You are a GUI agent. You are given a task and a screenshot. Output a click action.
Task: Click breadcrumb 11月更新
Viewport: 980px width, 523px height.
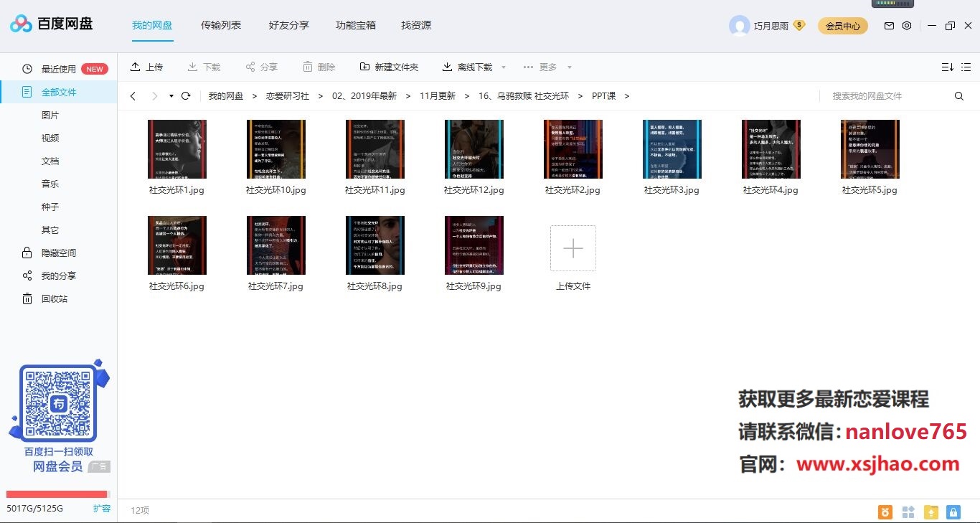[x=438, y=95]
